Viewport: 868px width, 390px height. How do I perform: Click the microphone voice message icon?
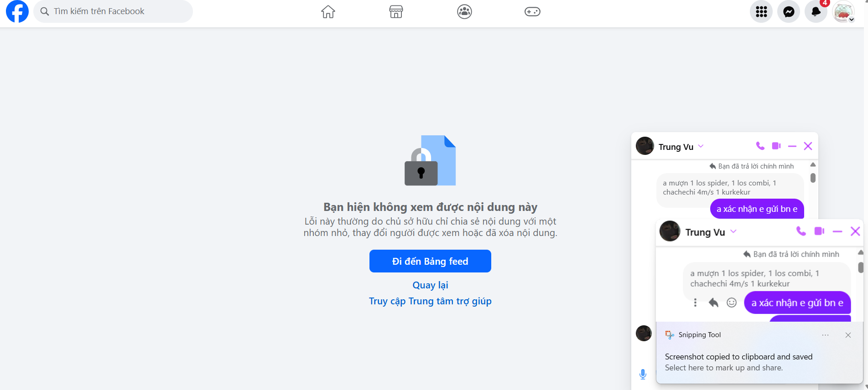coord(643,374)
